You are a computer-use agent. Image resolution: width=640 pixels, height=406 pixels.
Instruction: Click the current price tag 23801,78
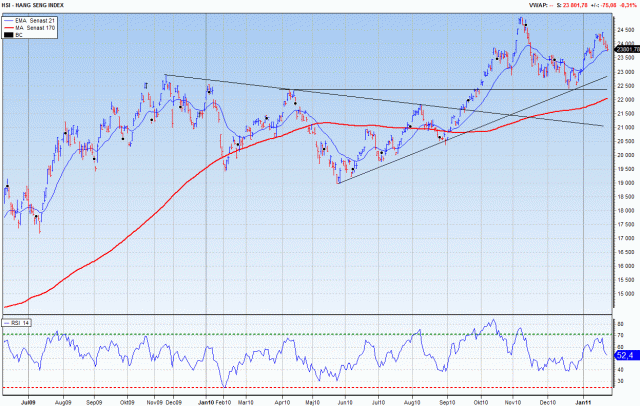pos(627,49)
